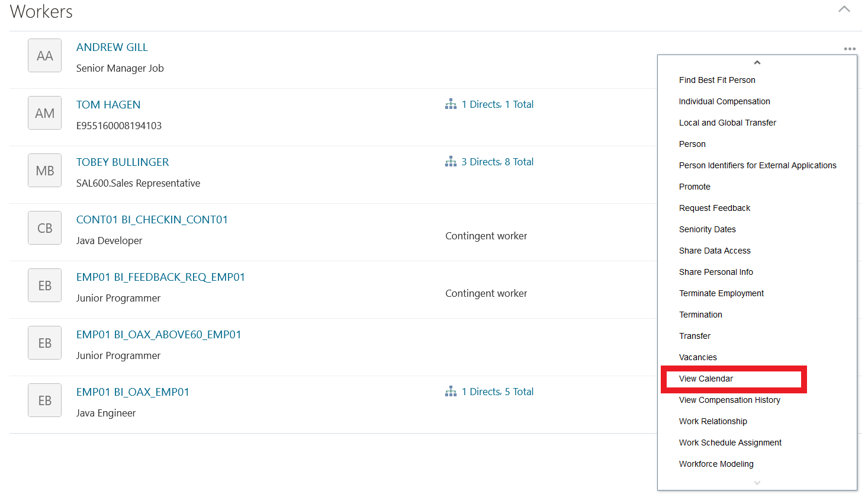Viewport: 868px width, 500px height.
Task: Click the CB avatar for CONT01
Action: pos(44,228)
